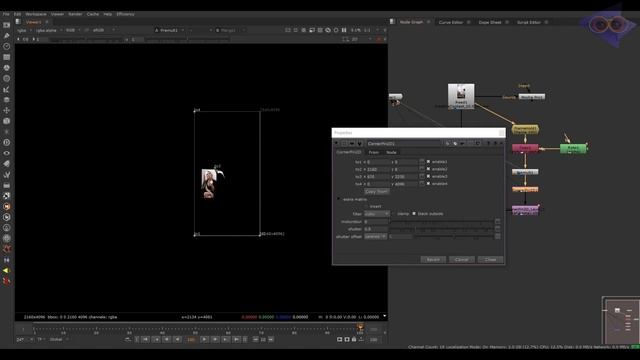Open the 3D nodes toolbar icon
Viewport: 640px width, 360px height.
[x=7, y=121]
